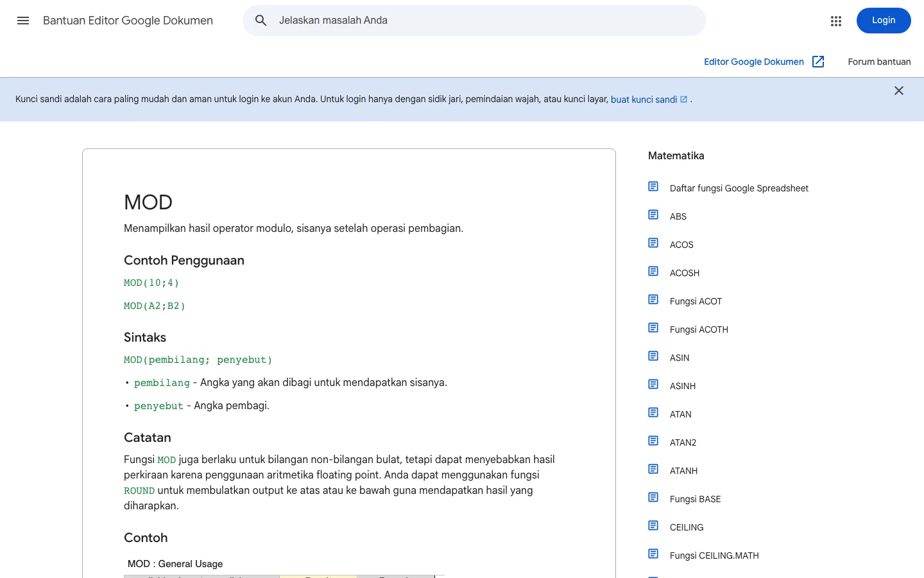The width and height of the screenshot is (924, 578).
Task: Click the document icon beside ASINH
Action: point(653,385)
